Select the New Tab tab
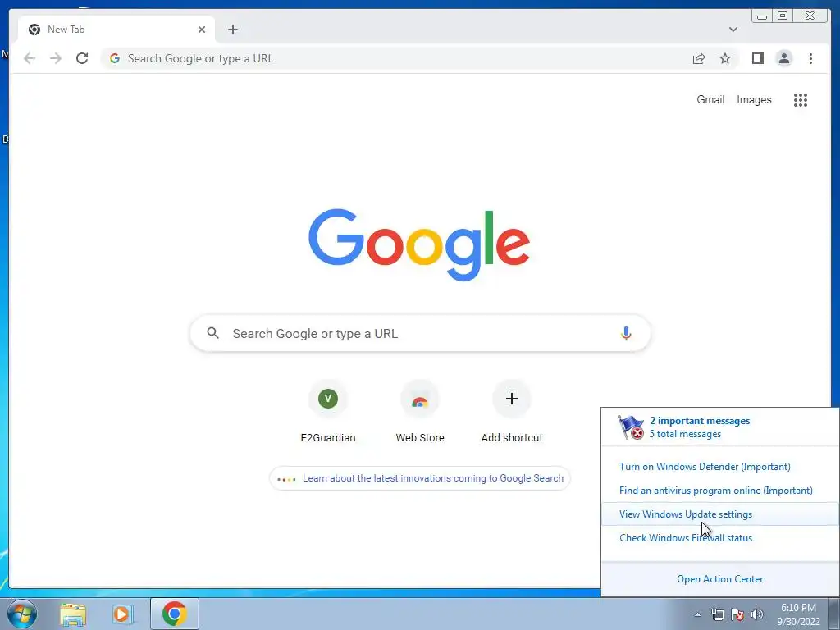This screenshot has width=840, height=630. (116, 30)
